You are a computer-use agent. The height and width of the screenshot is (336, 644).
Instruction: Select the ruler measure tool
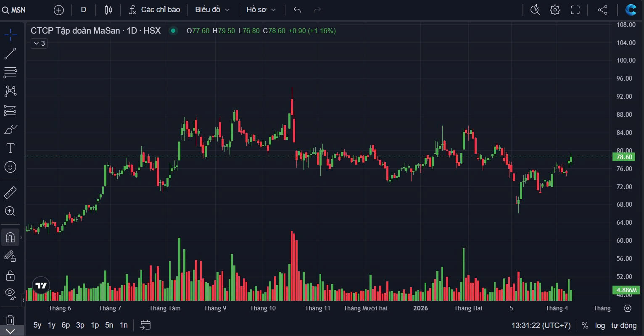10,193
